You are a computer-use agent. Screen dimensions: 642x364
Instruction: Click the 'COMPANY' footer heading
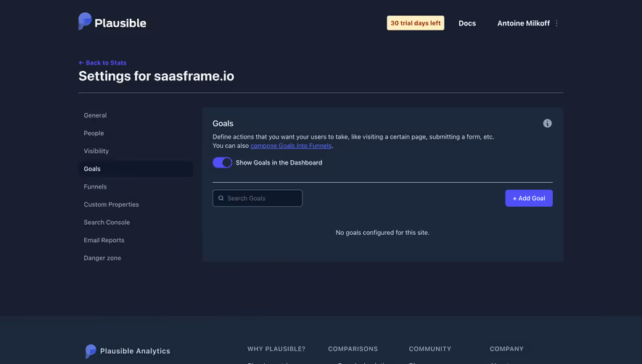(506, 349)
